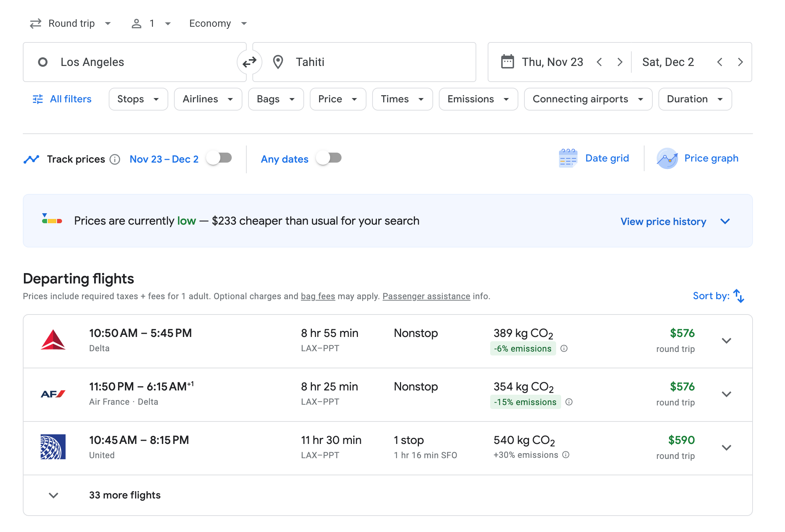
Task: Open the Price graph view
Action: coord(697,158)
